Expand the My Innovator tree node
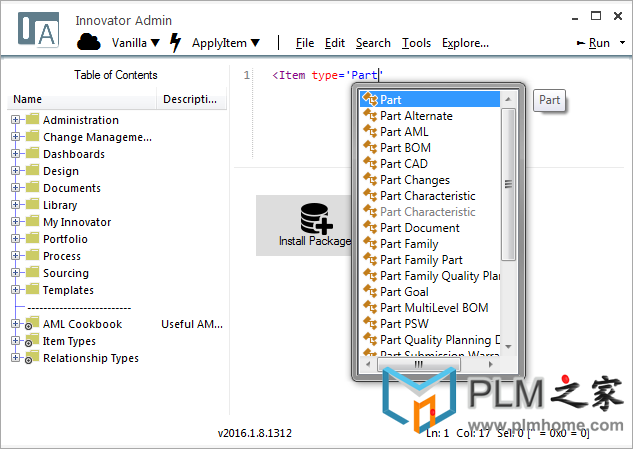 tap(15, 222)
